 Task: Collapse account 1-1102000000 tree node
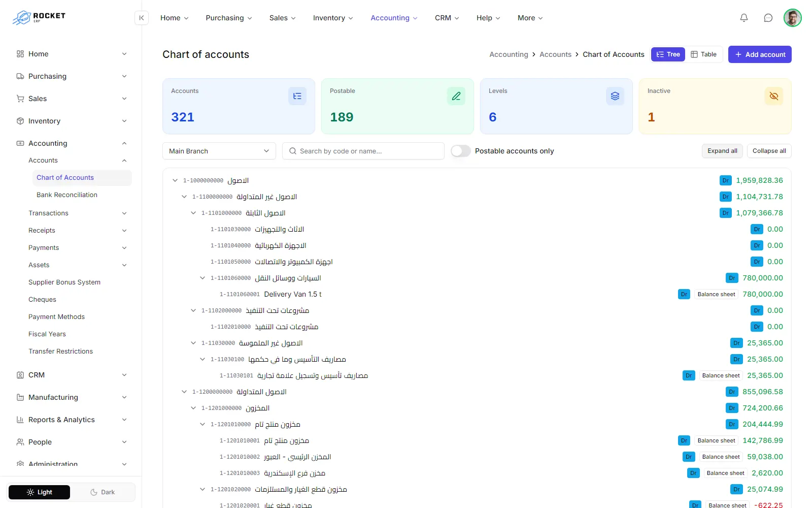tap(193, 310)
